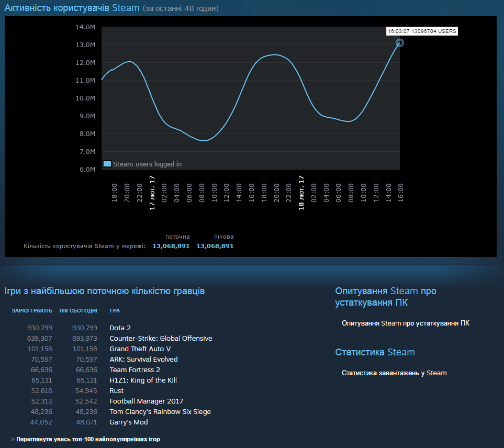Click 'Кількість користувачів Steam у мережі' label
This screenshot has width=504, height=448.
click(85, 246)
